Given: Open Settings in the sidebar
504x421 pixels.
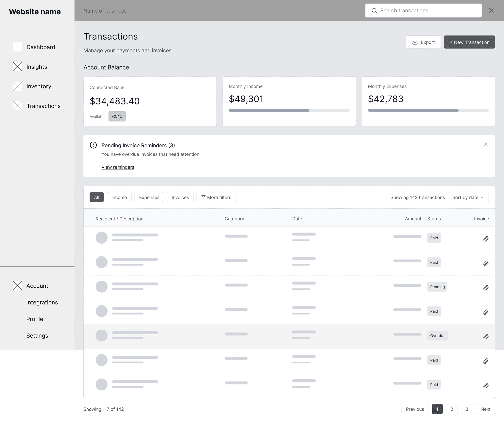Looking at the screenshot, I should (37, 336).
